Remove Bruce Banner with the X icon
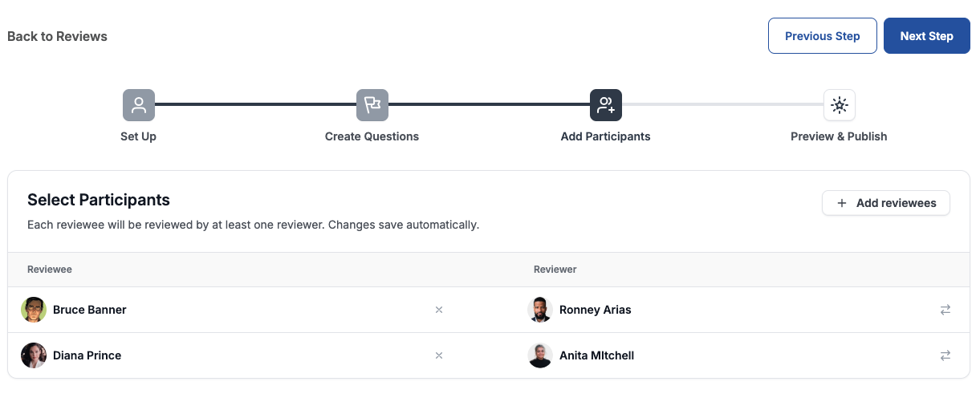This screenshot has width=980, height=414. 439,310
